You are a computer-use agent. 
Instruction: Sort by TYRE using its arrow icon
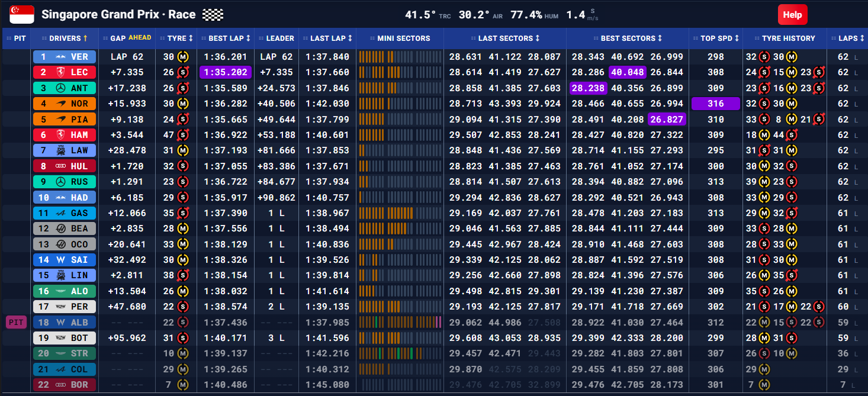(191, 38)
